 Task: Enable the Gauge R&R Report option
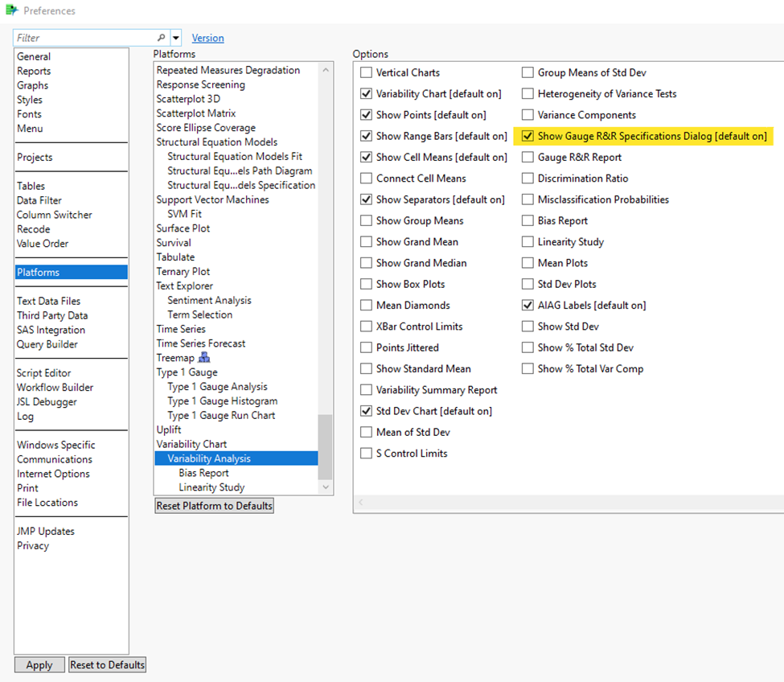(527, 157)
